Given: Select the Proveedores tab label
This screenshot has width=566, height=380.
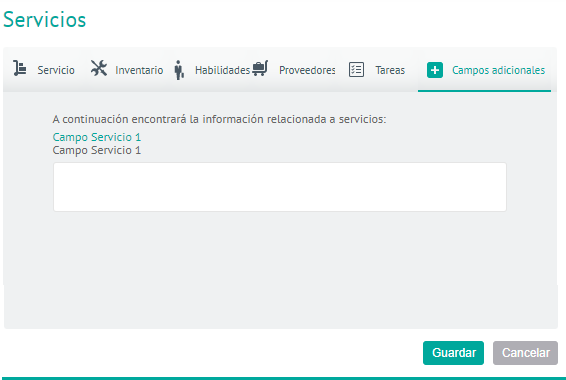Looking at the screenshot, I should (307, 70).
